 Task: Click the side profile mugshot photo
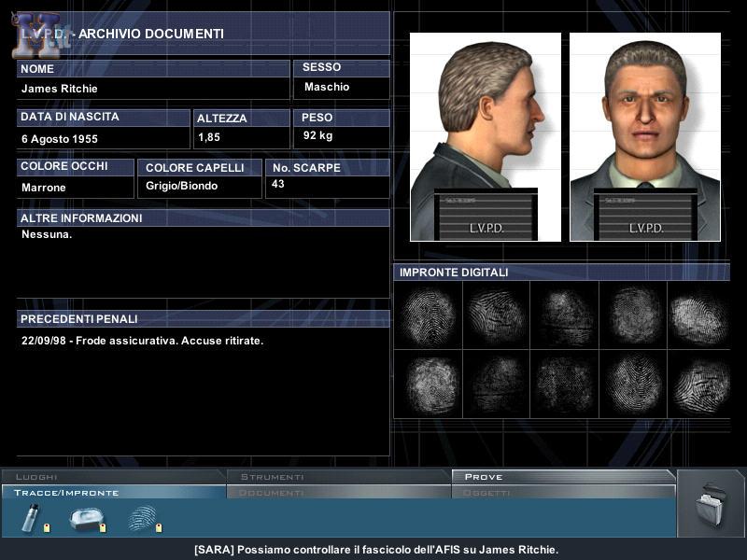[486, 137]
